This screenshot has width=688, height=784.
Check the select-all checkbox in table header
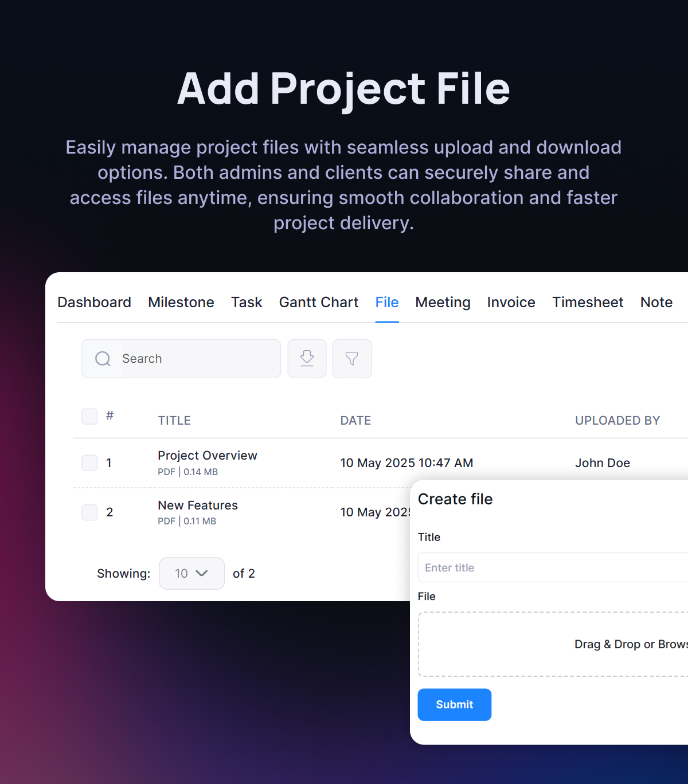tap(89, 416)
